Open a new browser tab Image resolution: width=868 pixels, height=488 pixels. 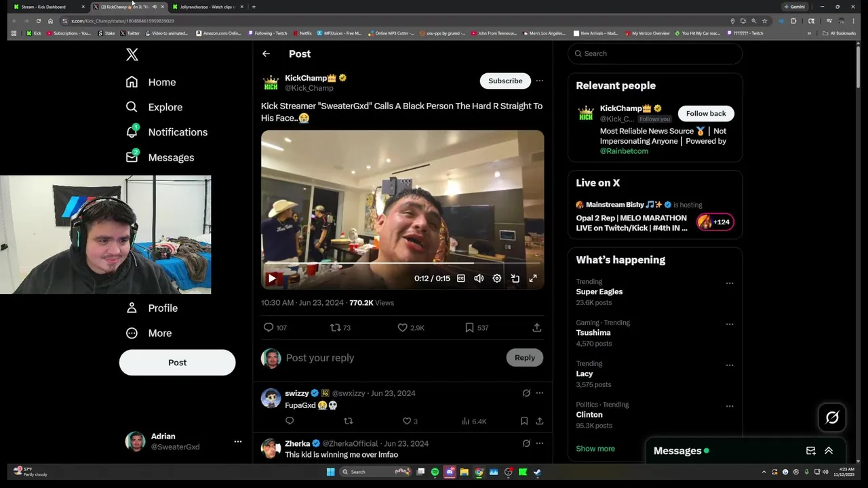click(254, 7)
